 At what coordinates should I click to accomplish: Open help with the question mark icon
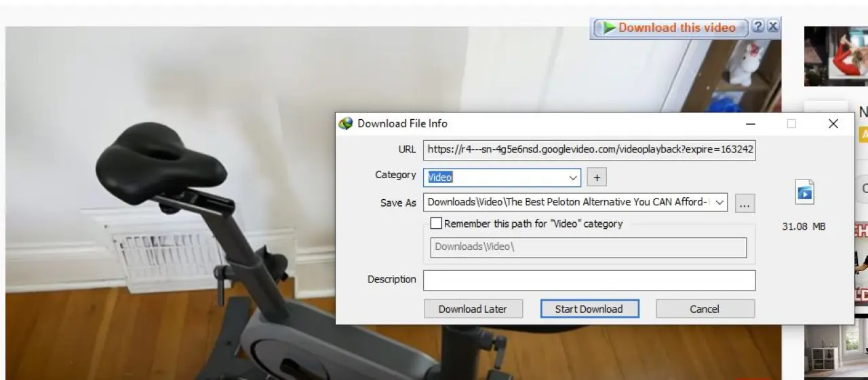pyautogui.click(x=758, y=27)
